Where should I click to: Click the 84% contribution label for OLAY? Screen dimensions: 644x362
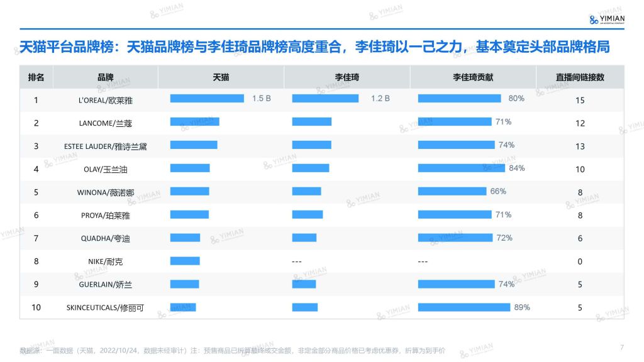tap(517, 168)
